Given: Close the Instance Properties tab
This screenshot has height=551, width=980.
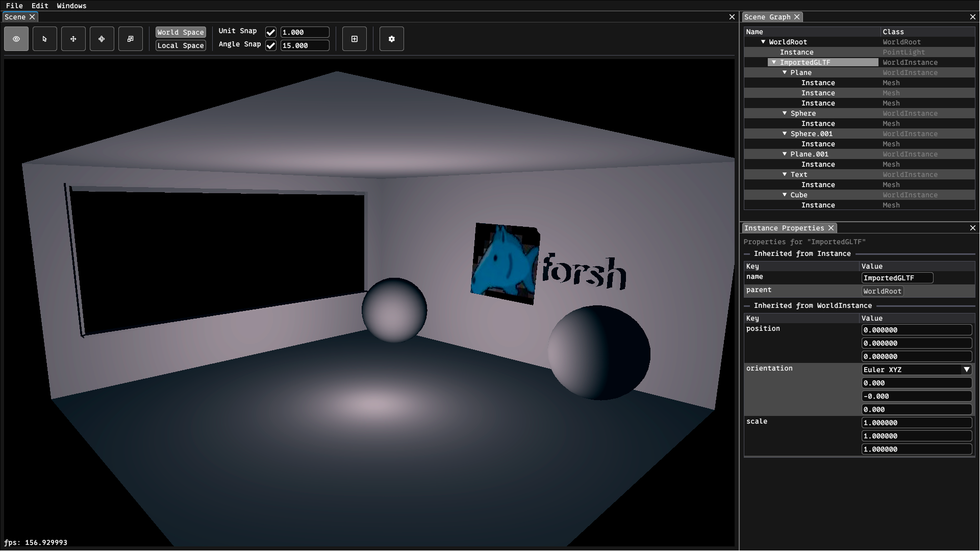Looking at the screenshot, I should click(x=831, y=228).
